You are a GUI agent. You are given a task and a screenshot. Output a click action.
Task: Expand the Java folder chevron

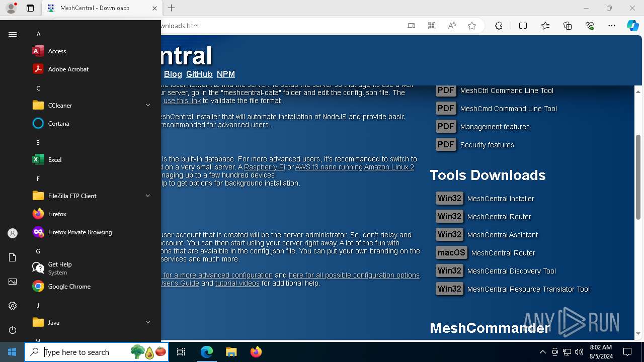click(148, 323)
